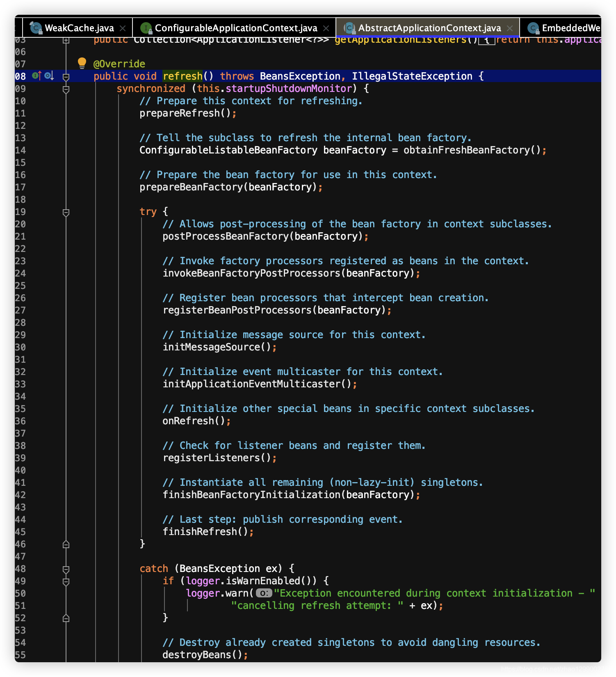
Task: Click the implements-method gutter icon on line 08
Action: pyautogui.click(x=37, y=75)
